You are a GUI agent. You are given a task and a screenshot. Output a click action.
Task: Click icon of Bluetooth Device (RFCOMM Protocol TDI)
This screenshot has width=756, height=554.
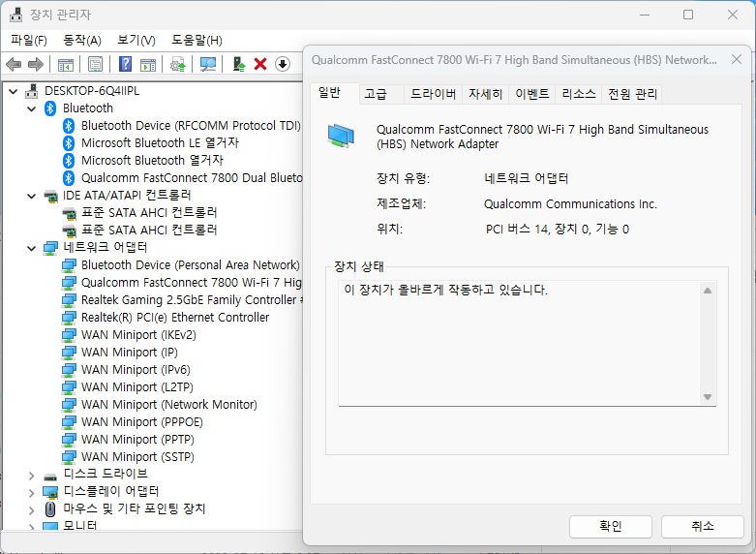point(69,126)
